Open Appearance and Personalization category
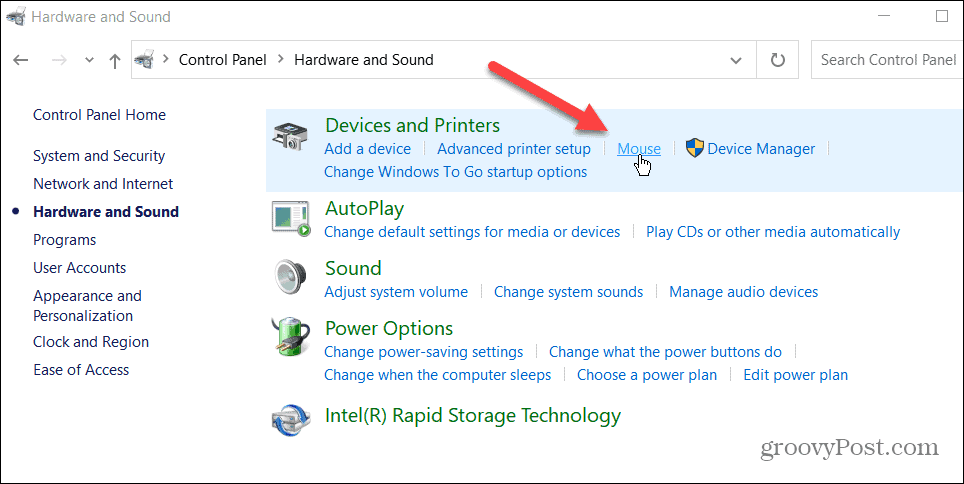 [87, 306]
